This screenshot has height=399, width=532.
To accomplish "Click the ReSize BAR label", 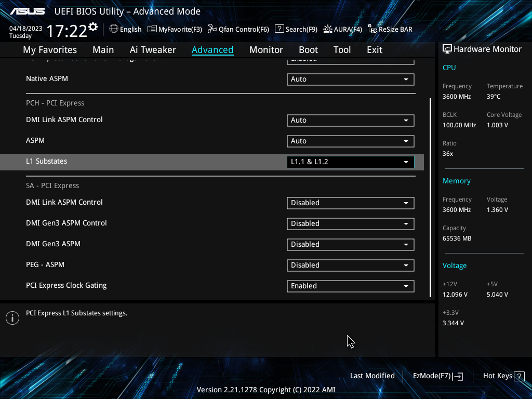I will (x=395, y=30).
